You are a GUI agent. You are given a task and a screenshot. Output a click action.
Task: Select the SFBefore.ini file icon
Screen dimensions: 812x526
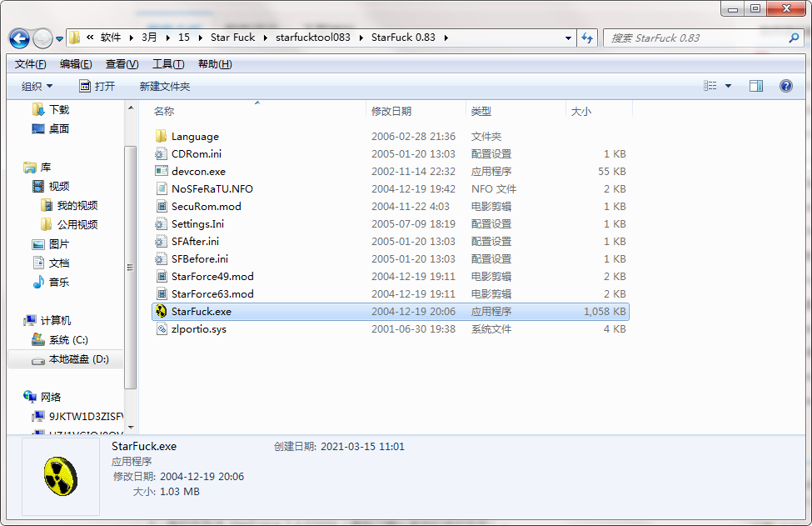(161, 258)
